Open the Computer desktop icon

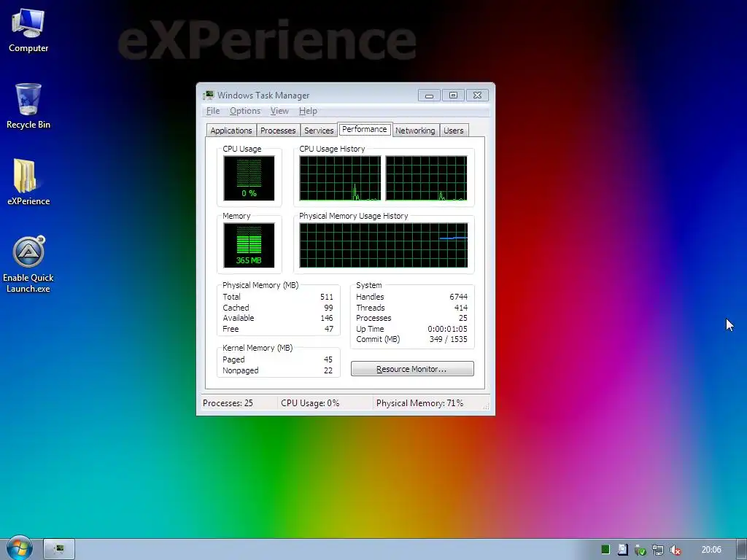tap(28, 30)
